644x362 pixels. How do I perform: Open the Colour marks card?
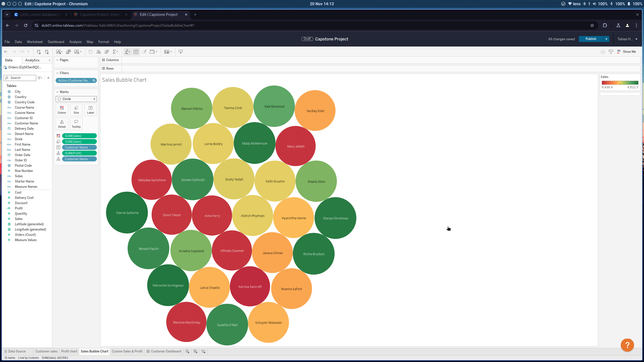pos(62,110)
